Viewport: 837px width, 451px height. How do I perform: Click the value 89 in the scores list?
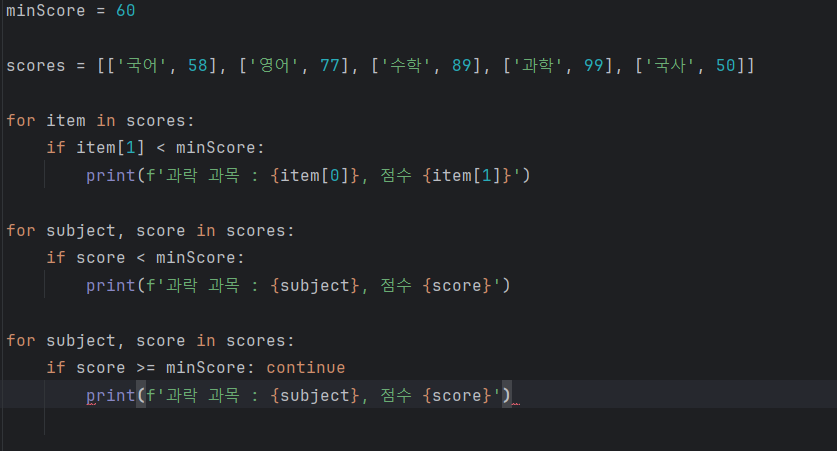462,66
